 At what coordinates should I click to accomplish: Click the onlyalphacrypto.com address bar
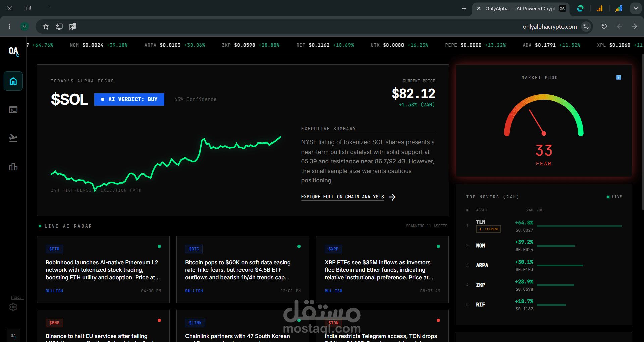[x=549, y=26]
